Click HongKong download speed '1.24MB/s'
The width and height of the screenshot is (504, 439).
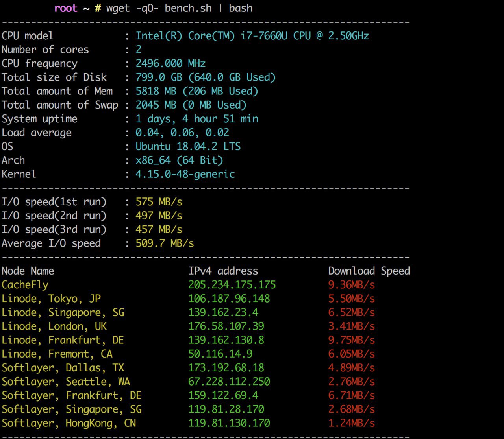352,423
